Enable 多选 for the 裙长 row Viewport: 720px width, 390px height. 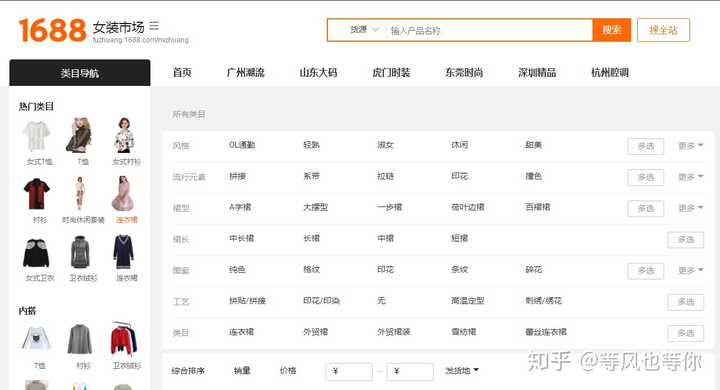(686, 240)
